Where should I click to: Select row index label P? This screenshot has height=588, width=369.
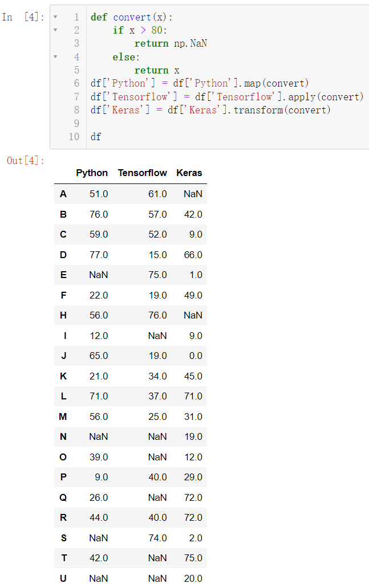click(x=63, y=477)
